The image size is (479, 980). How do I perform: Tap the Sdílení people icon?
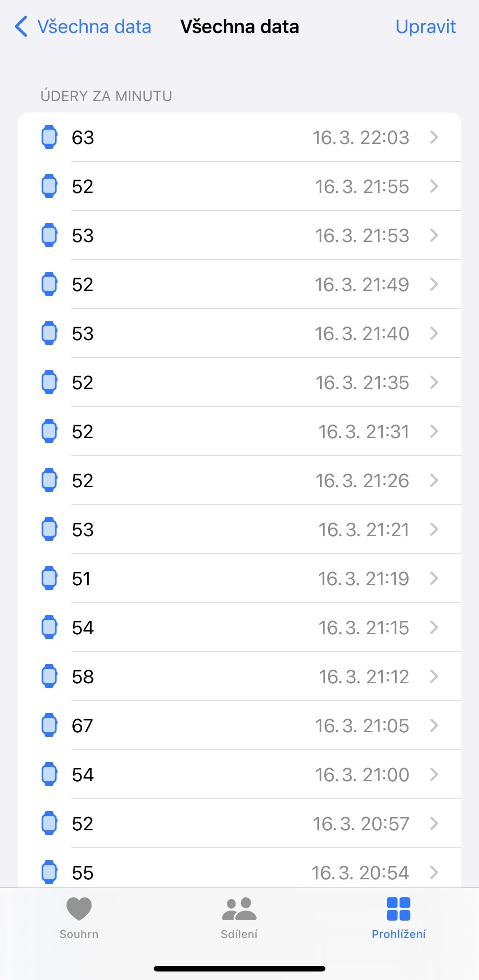coord(239,908)
